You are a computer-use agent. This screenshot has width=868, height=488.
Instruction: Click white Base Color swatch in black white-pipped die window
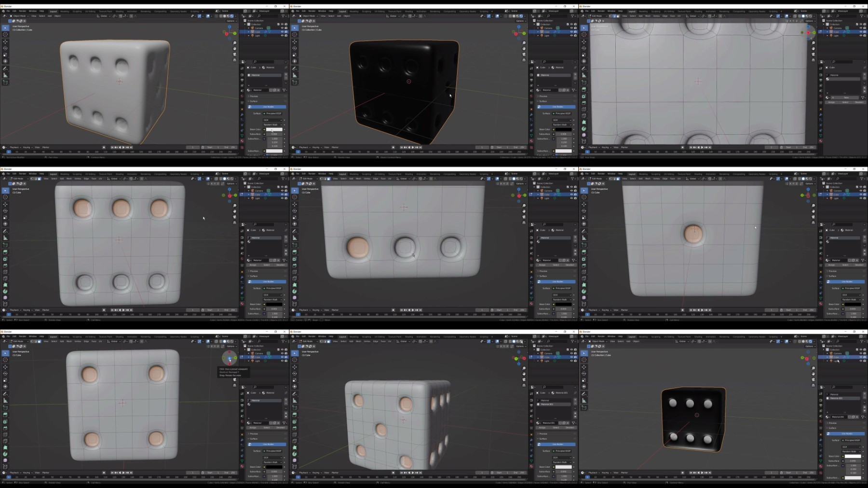pyautogui.click(x=853, y=456)
